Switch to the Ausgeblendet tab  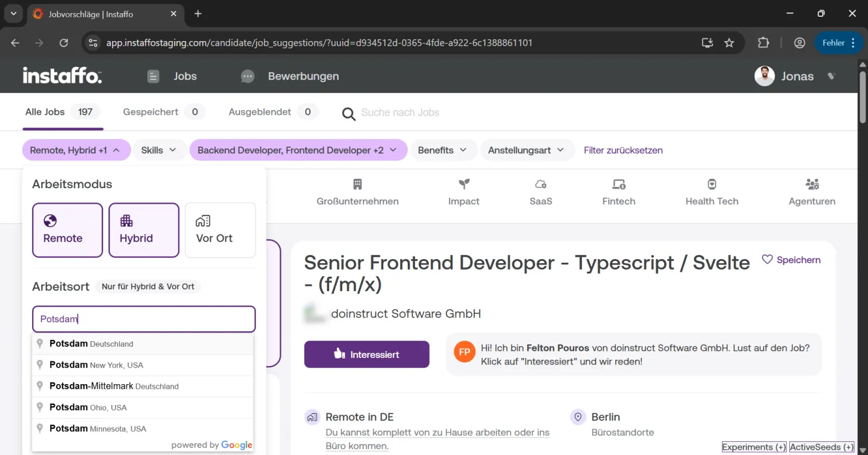(273, 112)
